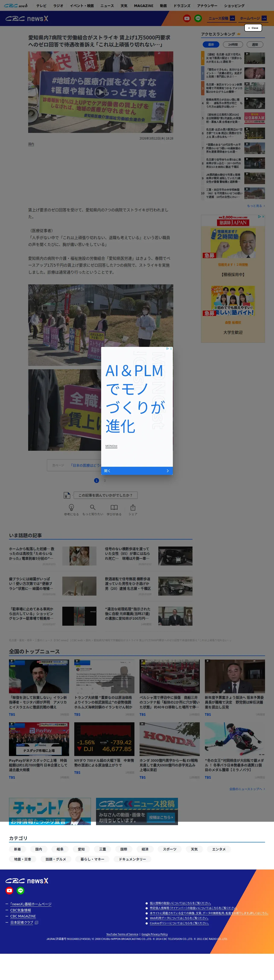Open ホームから転落した妊婦 article

52,556
